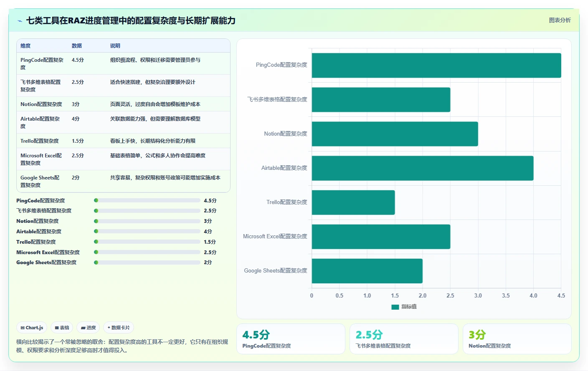Click the "Airtable配置复杂度" label in the progress list
The width and height of the screenshot is (588, 371).
[39, 232]
